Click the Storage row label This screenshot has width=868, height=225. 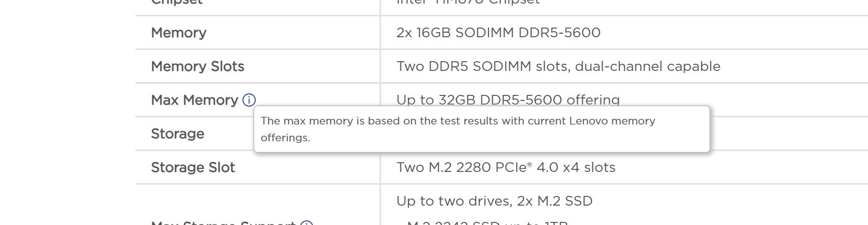pyautogui.click(x=178, y=134)
